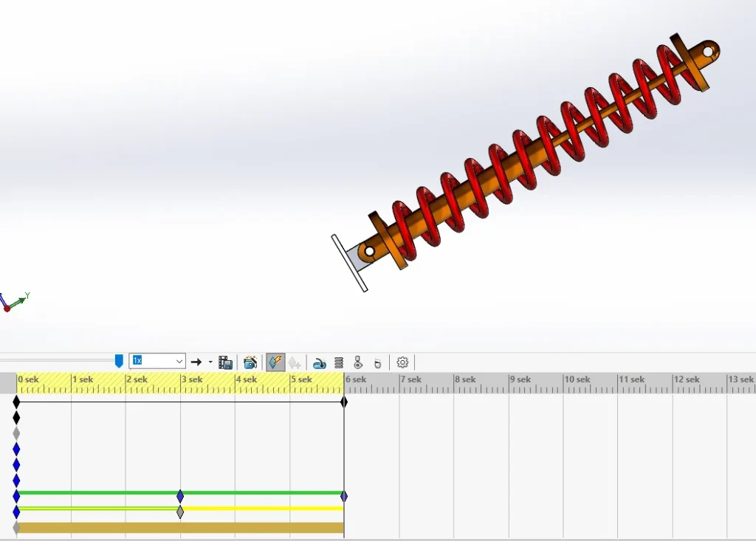Open the Animation Wizard icon

[250, 362]
